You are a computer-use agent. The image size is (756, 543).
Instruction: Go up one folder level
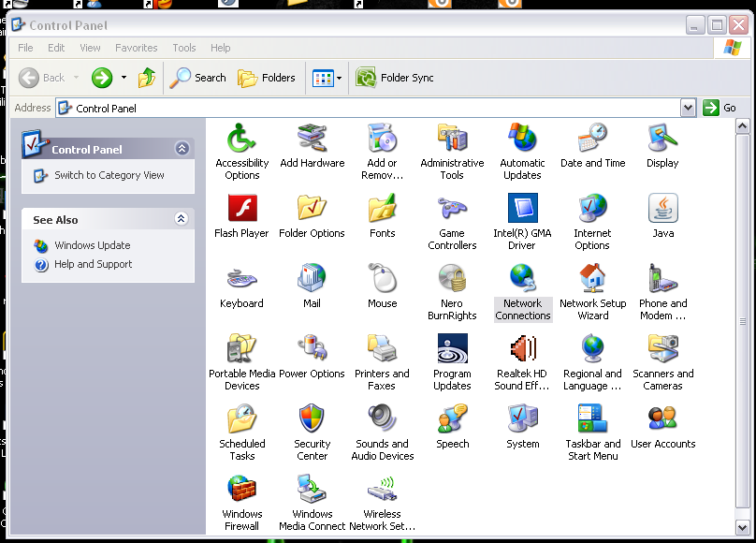point(147,78)
